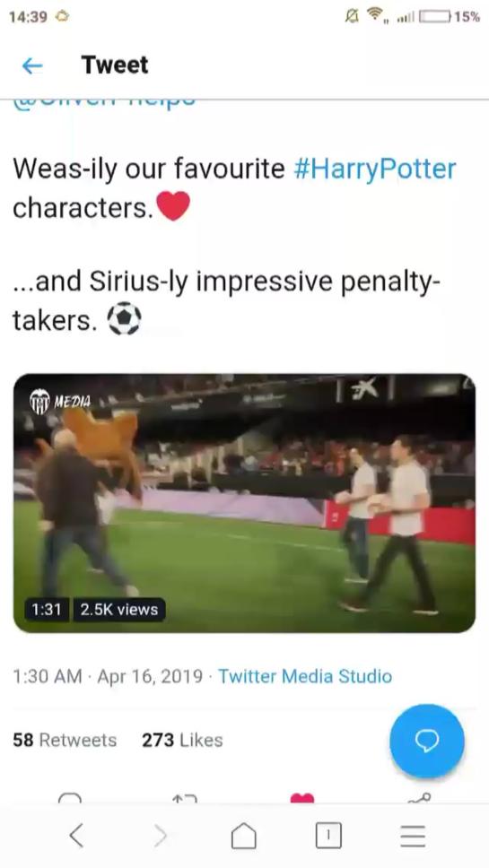Tap the 1:31 video duration badge
Viewport: 489px width, 868px height.
tap(47, 610)
